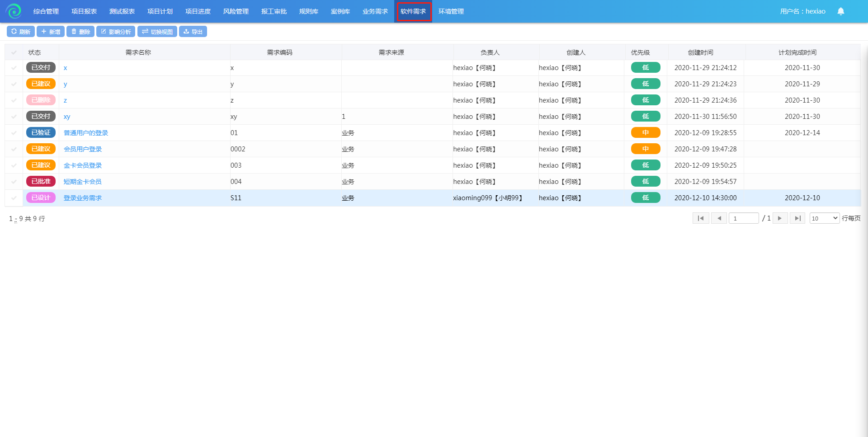Open 影响分析 impact analysis
The height and width of the screenshot is (437, 868).
click(116, 32)
